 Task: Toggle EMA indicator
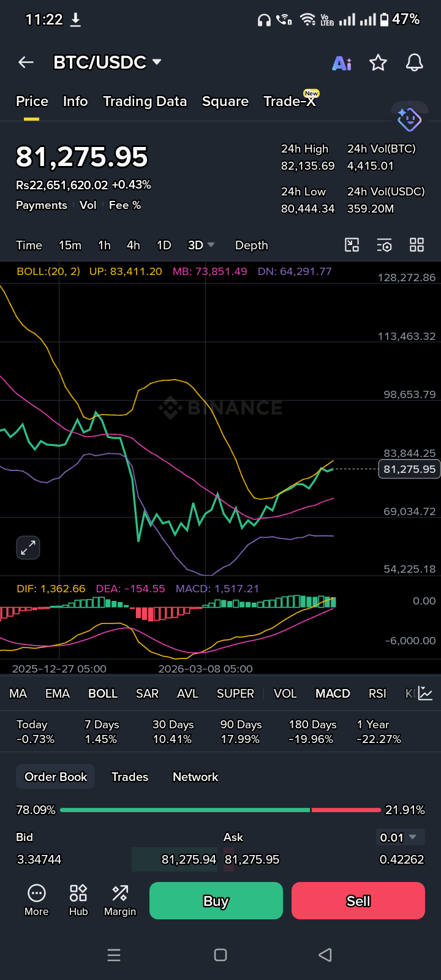click(58, 693)
